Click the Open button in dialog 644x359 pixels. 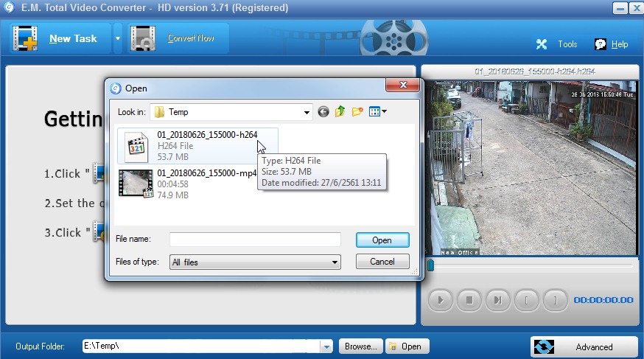click(382, 240)
